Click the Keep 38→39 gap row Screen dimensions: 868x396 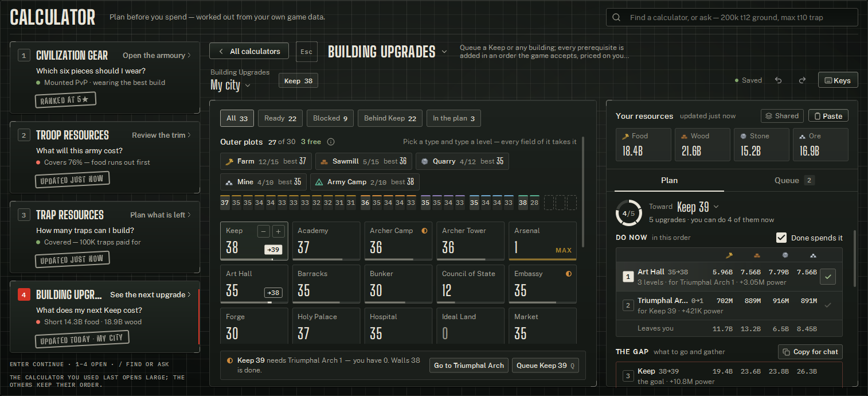coord(729,376)
